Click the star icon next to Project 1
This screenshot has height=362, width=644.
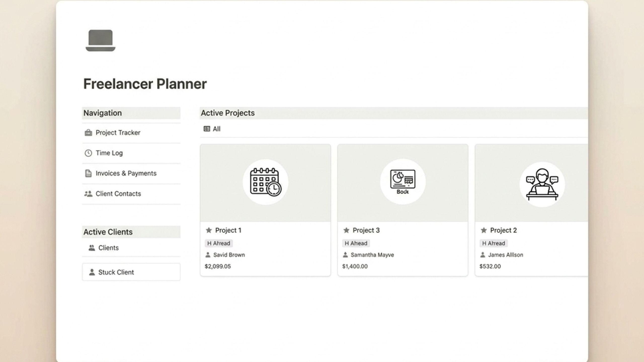pyautogui.click(x=209, y=230)
